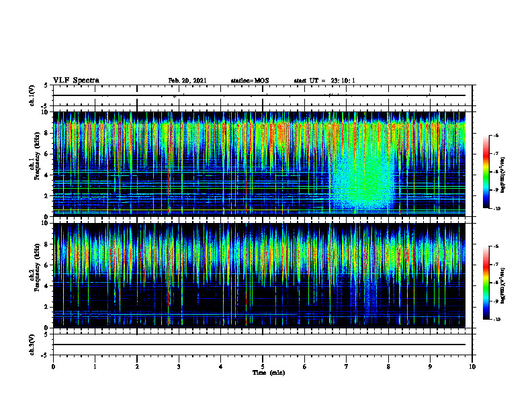Click time axis tick label "10"
Viewport: 532px width, 411px height.
click(x=472, y=367)
